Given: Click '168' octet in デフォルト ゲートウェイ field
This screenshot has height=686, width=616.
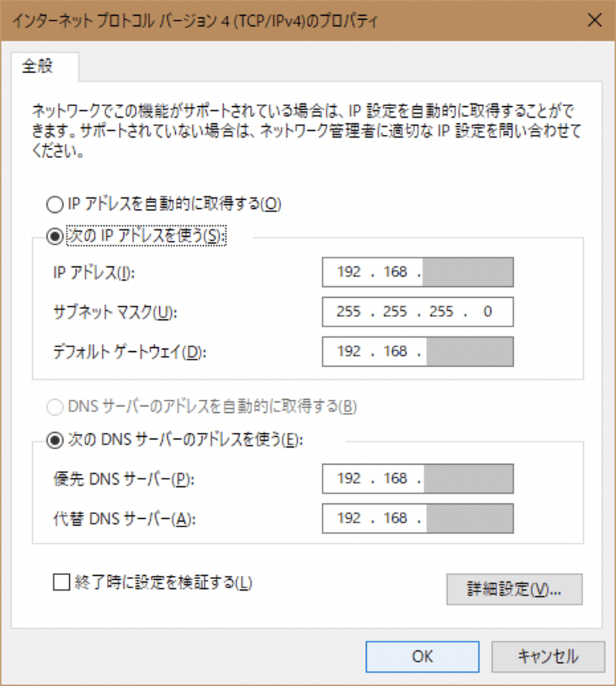Looking at the screenshot, I should click(x=396, y=352).
